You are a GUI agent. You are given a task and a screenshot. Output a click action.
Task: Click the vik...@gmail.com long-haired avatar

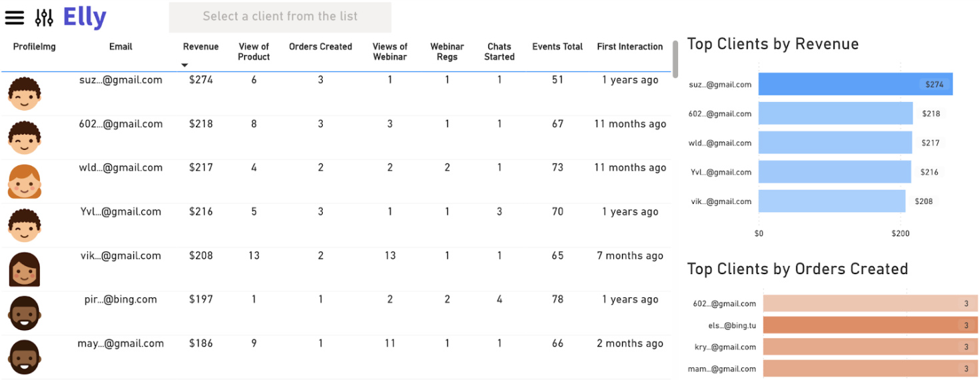pos(25,269)
